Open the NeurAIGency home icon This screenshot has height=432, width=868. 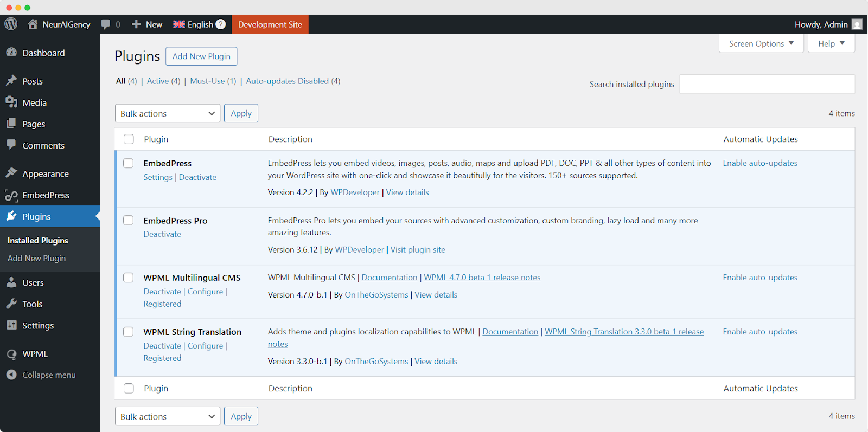(x=33, y=24)
